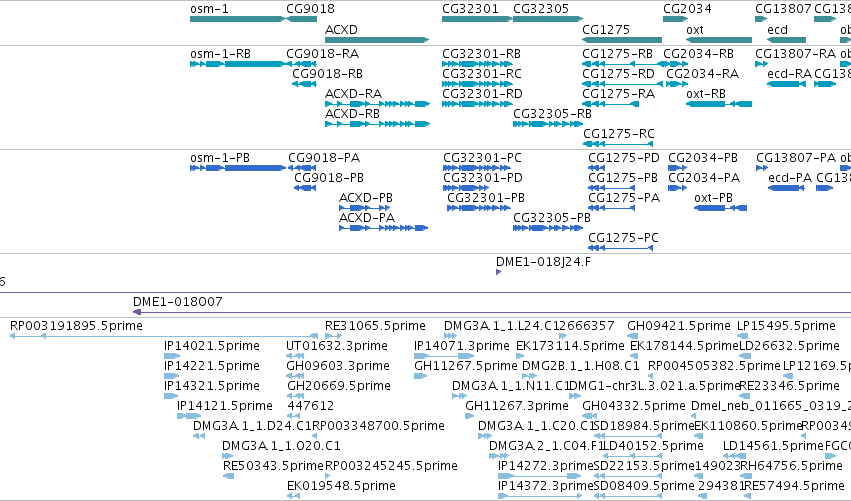Select protein CG1275-PD

click(x=596, y=168)
